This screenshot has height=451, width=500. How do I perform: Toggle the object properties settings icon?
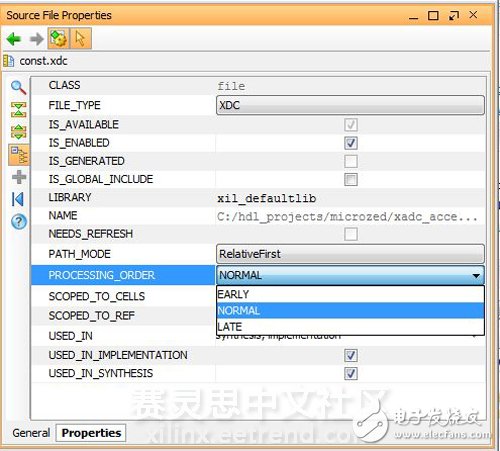click(59, 38)
